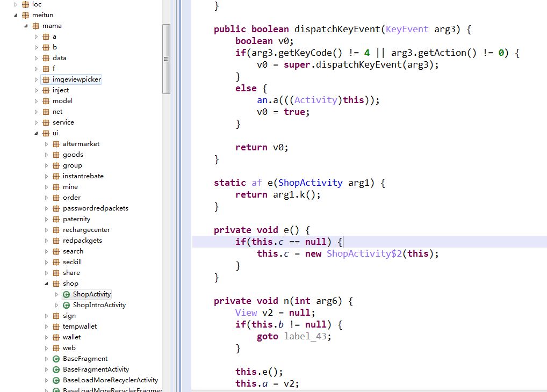Screen dimensions: 547x392
Task: Collapse the shop package node
Action: pos(46,284)
